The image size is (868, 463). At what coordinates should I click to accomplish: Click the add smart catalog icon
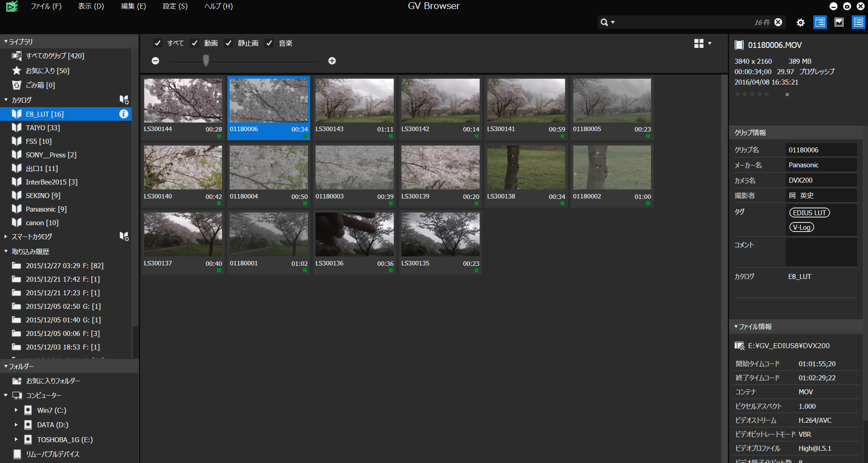(x=123, y=236)
